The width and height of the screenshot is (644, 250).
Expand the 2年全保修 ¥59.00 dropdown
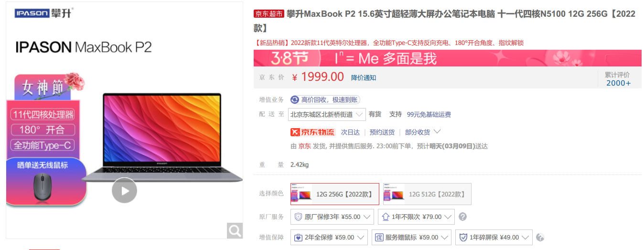(x=329, y=237)
